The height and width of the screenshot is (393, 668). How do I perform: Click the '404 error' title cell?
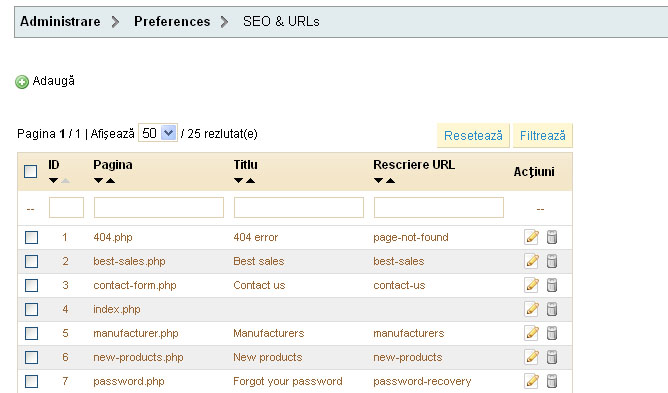[256, 237]
